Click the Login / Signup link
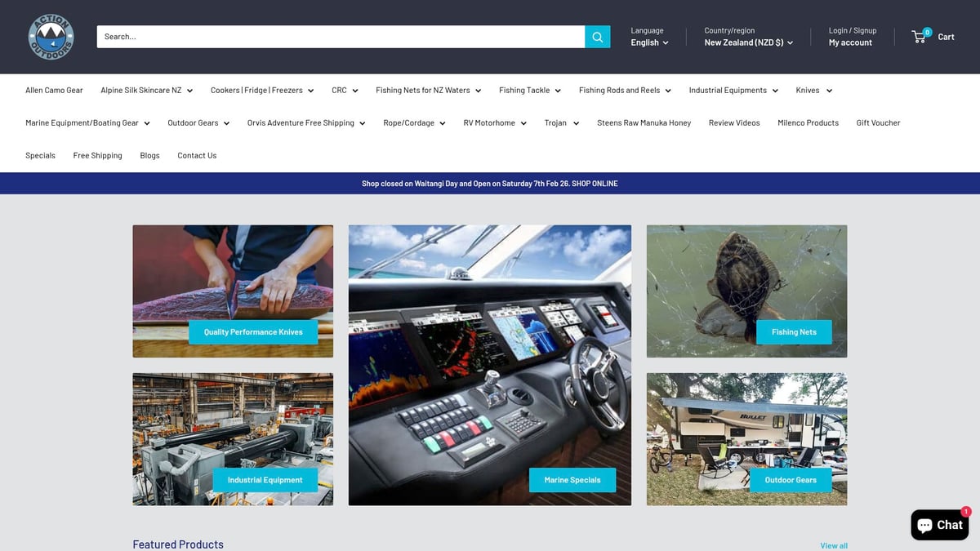Screen dimensions: 980x551 pyautogui.click(x=852, y=30)
